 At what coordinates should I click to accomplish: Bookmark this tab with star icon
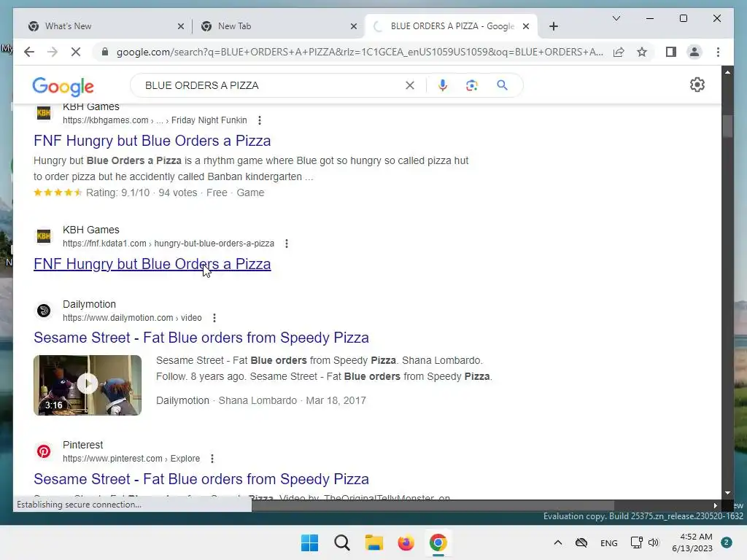pos(642,52)
